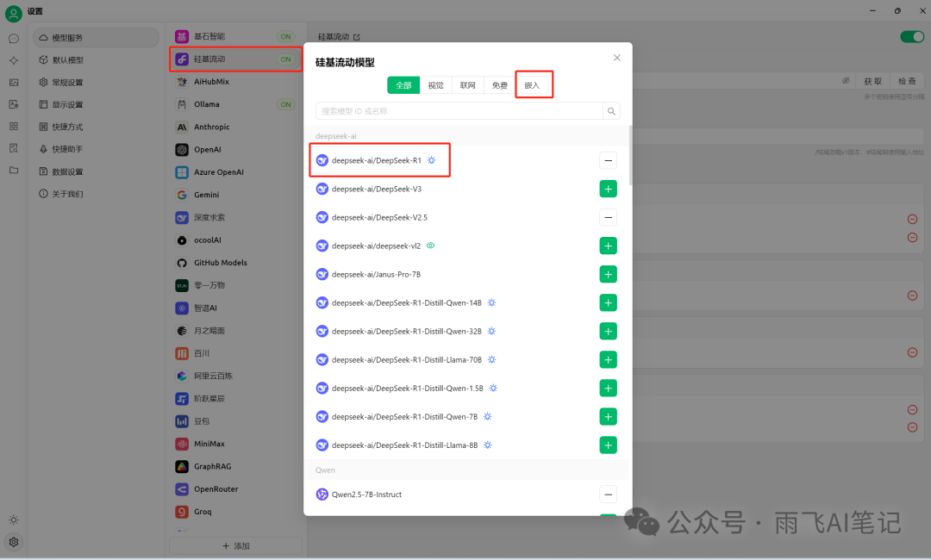Select the AiHubMix provider

[x=235, y=82]
